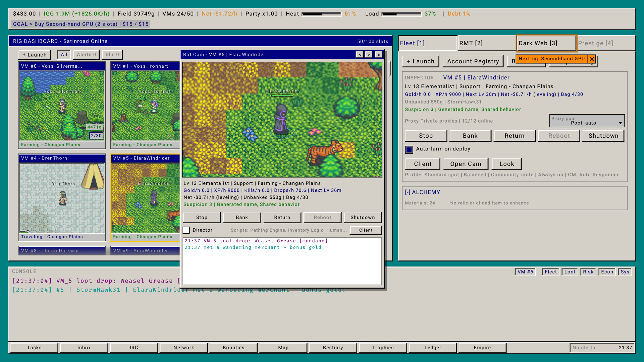Go to next bot cam
The height and width of the screenshot is (362, 644).
click(x=369, y=55)
